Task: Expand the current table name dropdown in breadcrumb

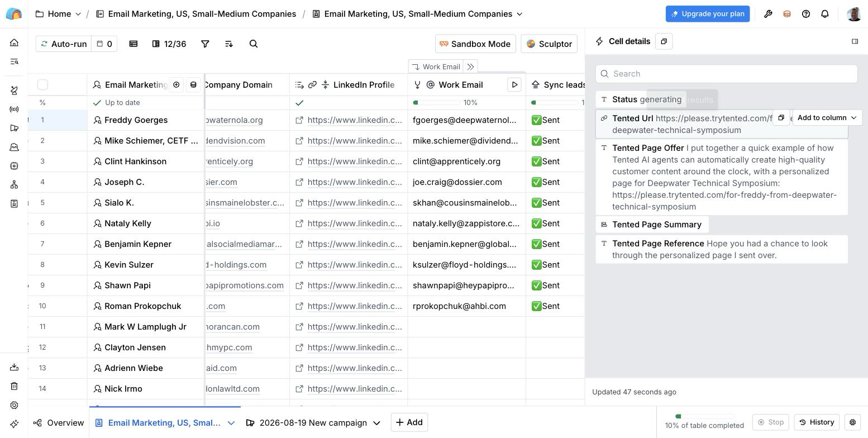Action: pos(520,14)
